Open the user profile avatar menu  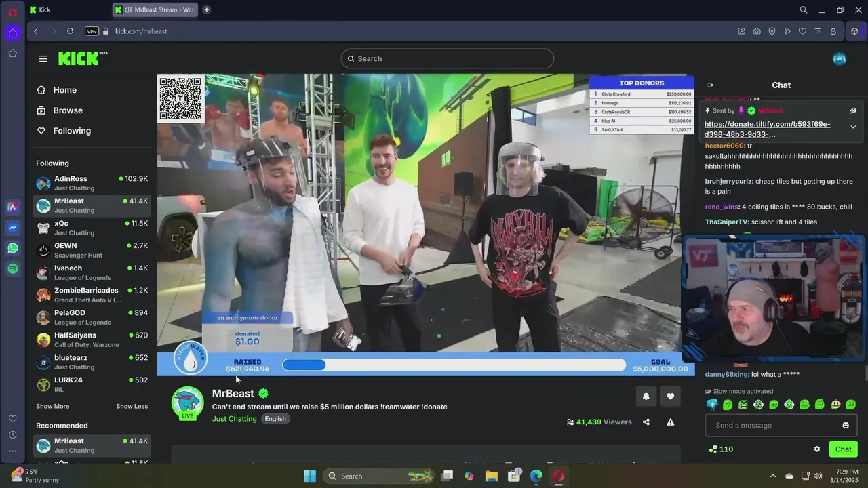(840, 58)
